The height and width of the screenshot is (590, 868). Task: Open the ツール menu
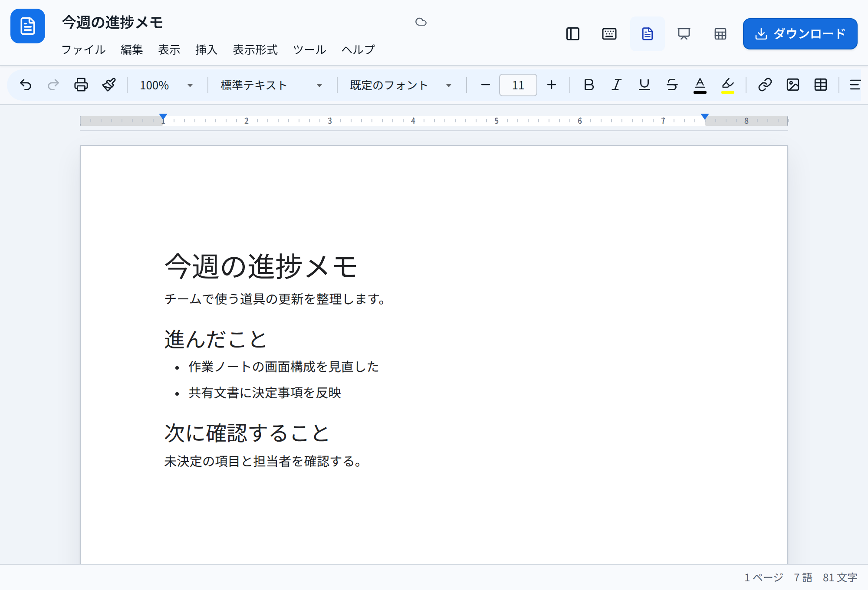coord(309,50)
